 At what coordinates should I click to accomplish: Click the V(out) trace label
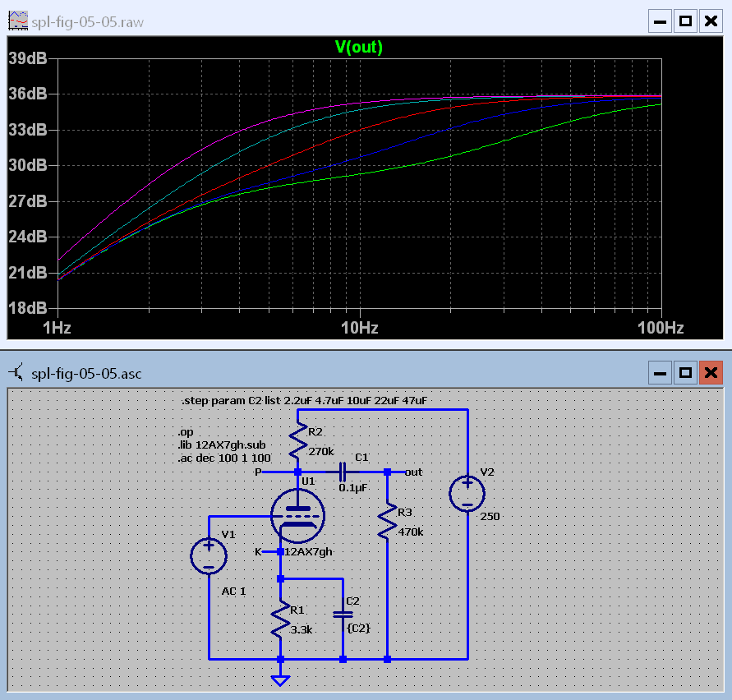[x=359, y=47]
